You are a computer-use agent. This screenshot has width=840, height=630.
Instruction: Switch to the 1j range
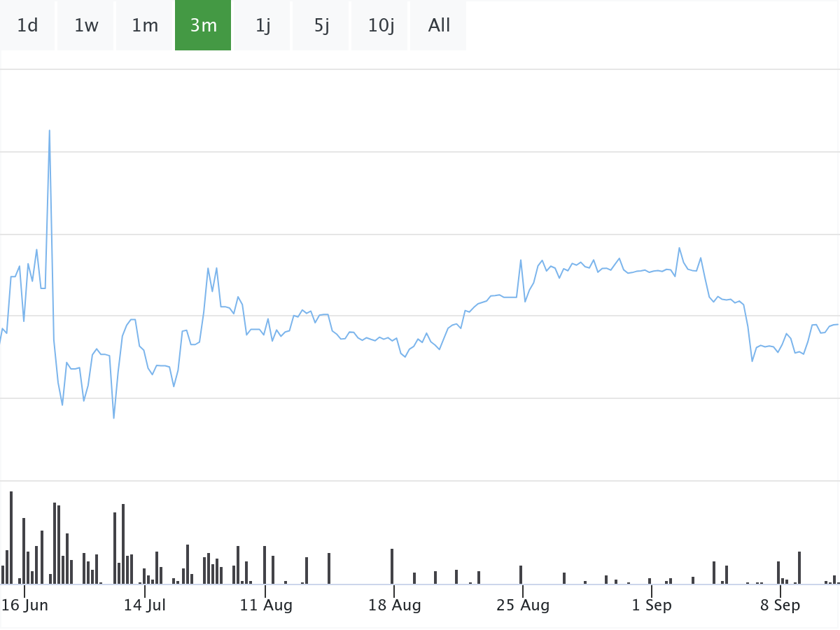click(x=262, y=26)
